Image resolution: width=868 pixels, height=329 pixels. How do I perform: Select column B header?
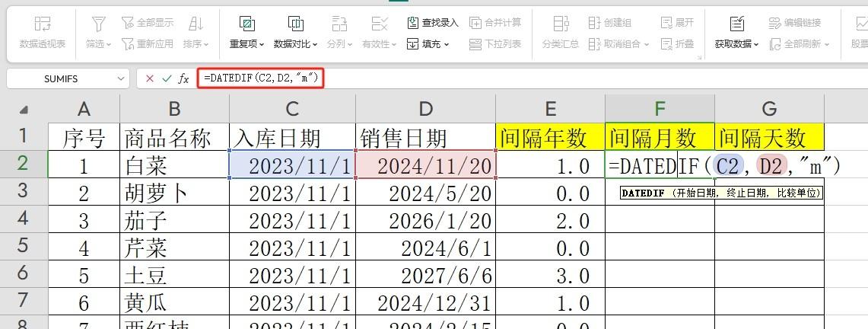tap(174, 109)
